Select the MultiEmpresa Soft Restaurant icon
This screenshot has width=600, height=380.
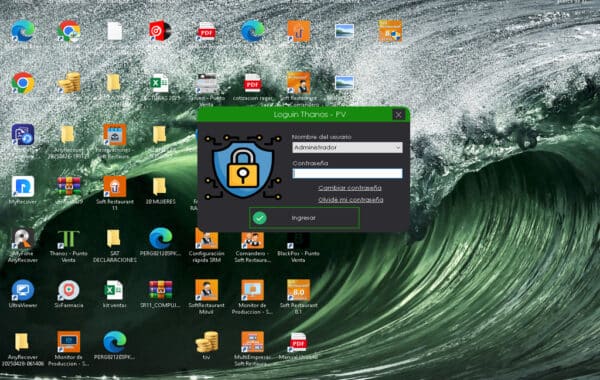coord(252,348)
